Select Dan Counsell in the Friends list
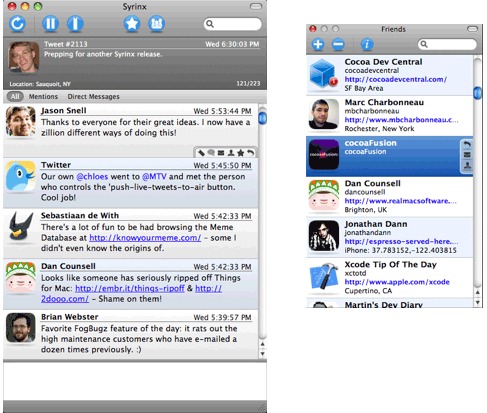 tap(389, 197)
